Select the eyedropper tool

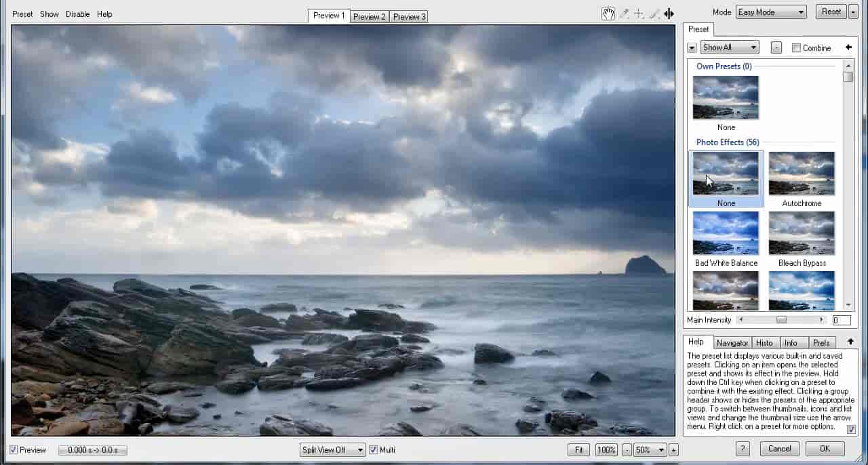pos(624,14)
